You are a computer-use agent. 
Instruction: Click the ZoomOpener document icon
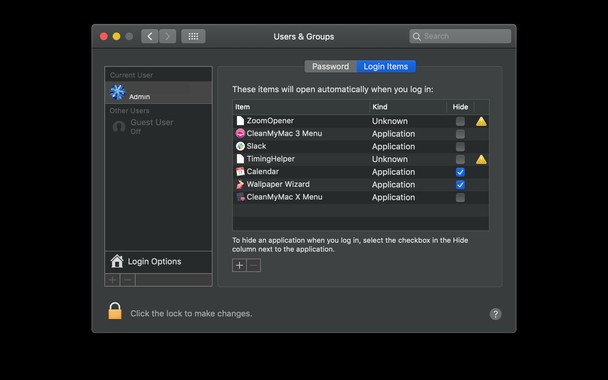click(x=240, y=121)
